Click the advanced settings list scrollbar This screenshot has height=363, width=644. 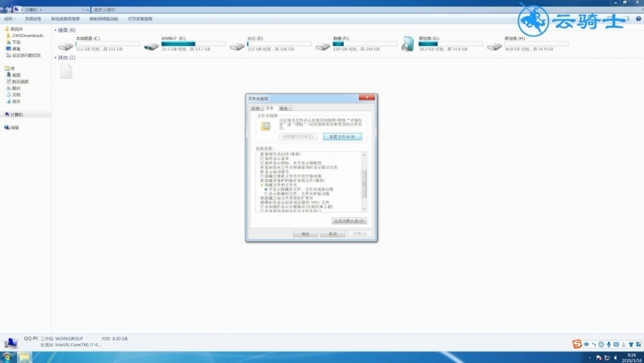[364, 182]
